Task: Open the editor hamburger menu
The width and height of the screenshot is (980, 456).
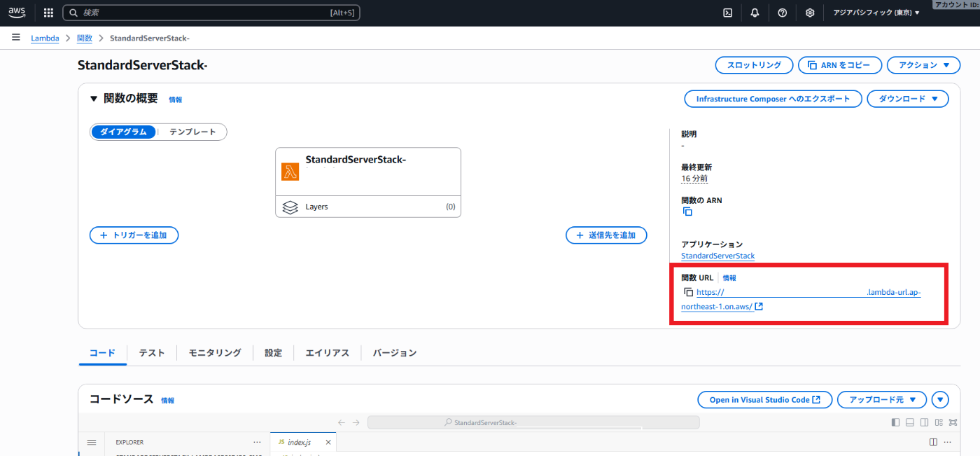Action: [x=92, y=443]
